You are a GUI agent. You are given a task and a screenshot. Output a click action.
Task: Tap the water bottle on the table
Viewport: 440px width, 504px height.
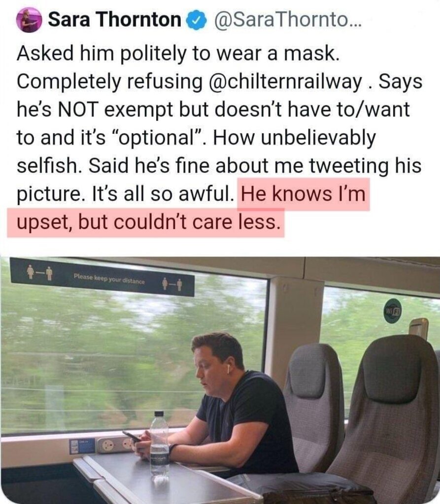[x=159, y=446]
